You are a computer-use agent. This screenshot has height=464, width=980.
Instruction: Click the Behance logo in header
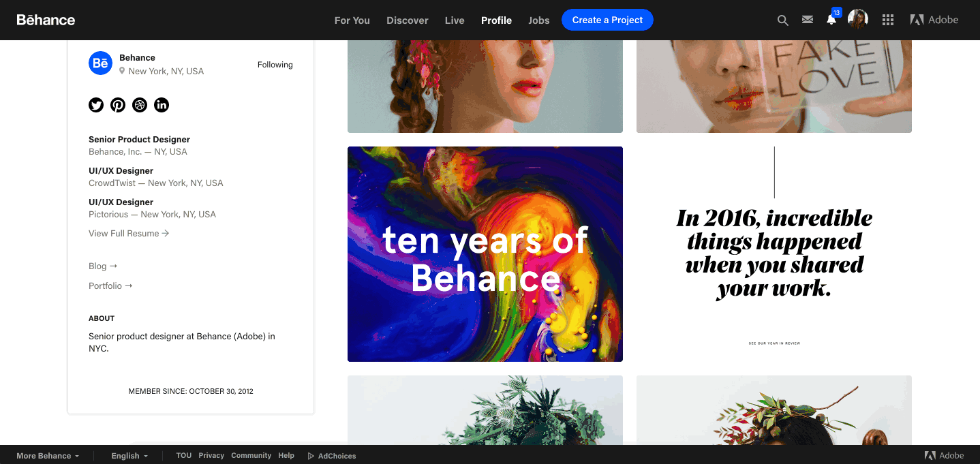pos(46,20)
